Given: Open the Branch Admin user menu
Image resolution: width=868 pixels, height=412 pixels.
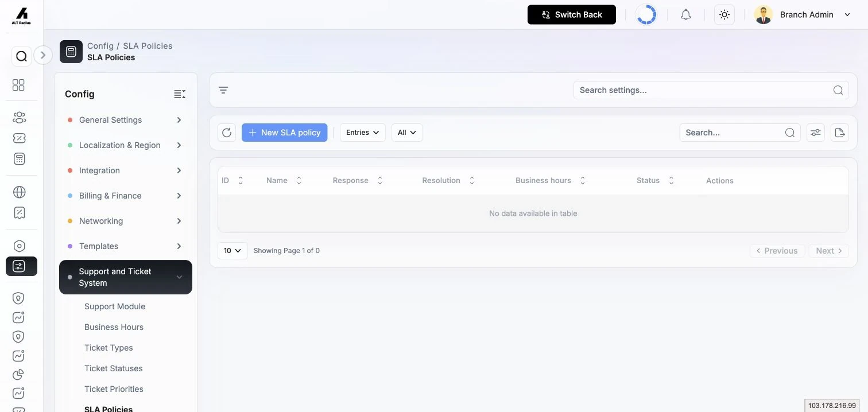Looking at the screenshot, I should point(803,15).
